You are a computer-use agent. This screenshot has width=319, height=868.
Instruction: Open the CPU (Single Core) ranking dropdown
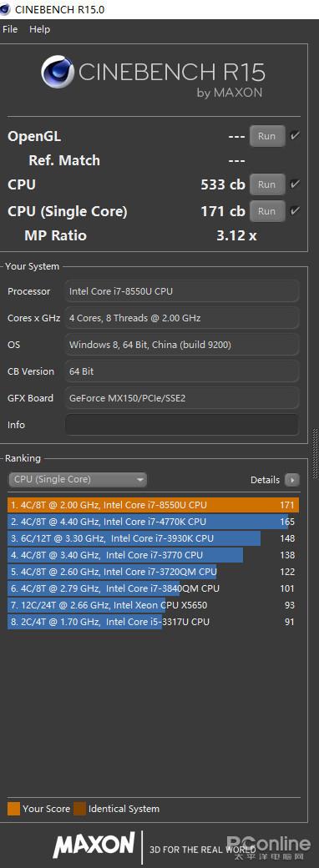[78, 479]
